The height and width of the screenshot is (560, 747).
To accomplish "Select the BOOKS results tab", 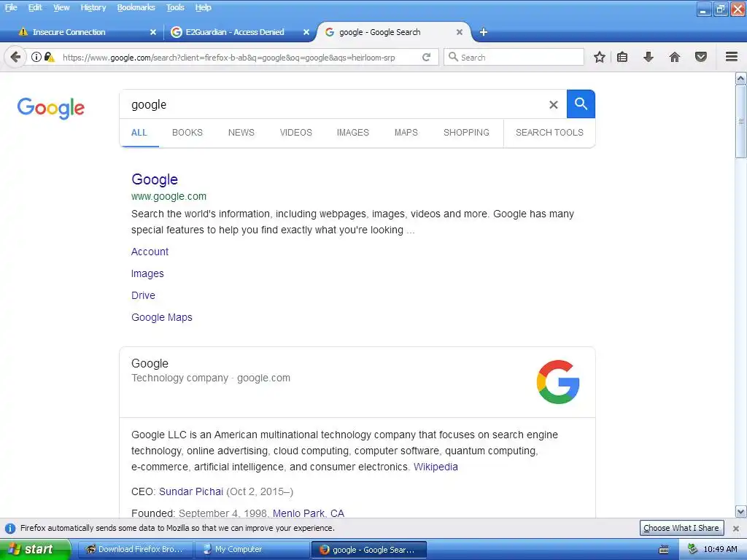I will pos(187,133).
